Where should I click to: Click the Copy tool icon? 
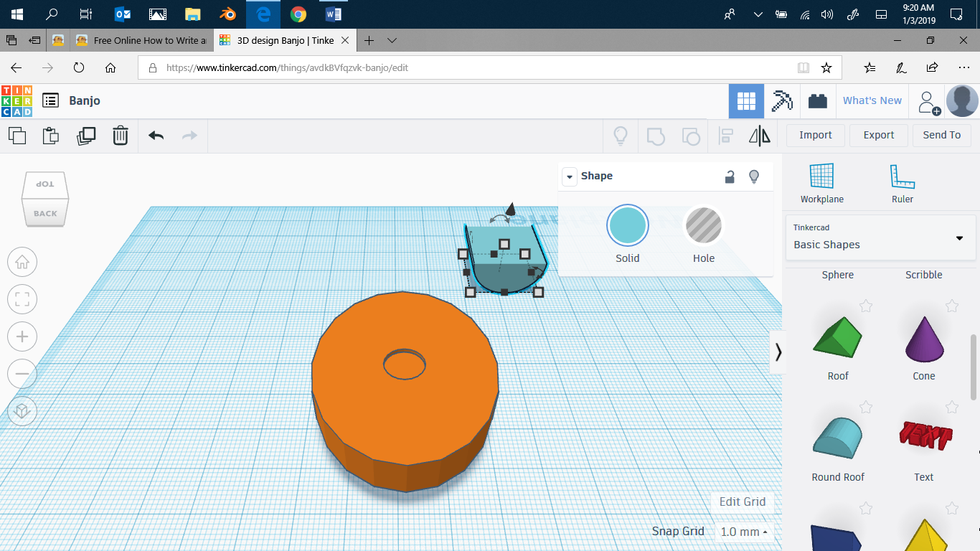(x=17, y=135)
